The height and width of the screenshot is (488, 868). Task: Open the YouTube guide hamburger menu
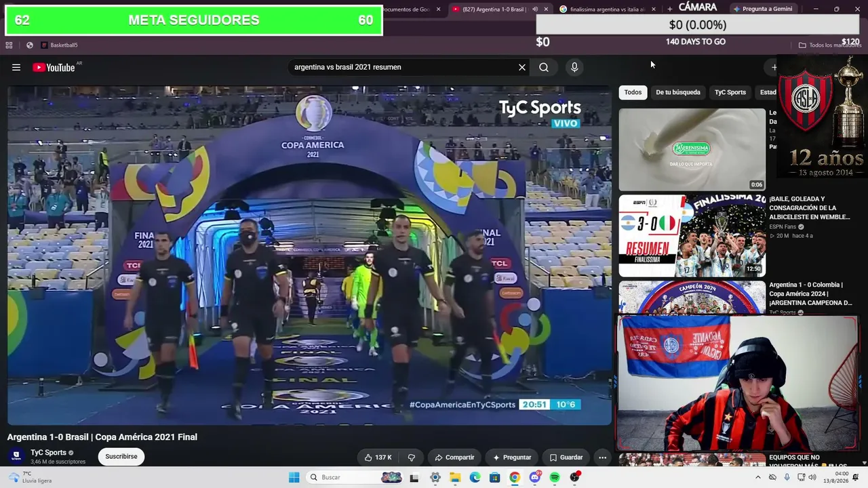(x=16, y=67)
